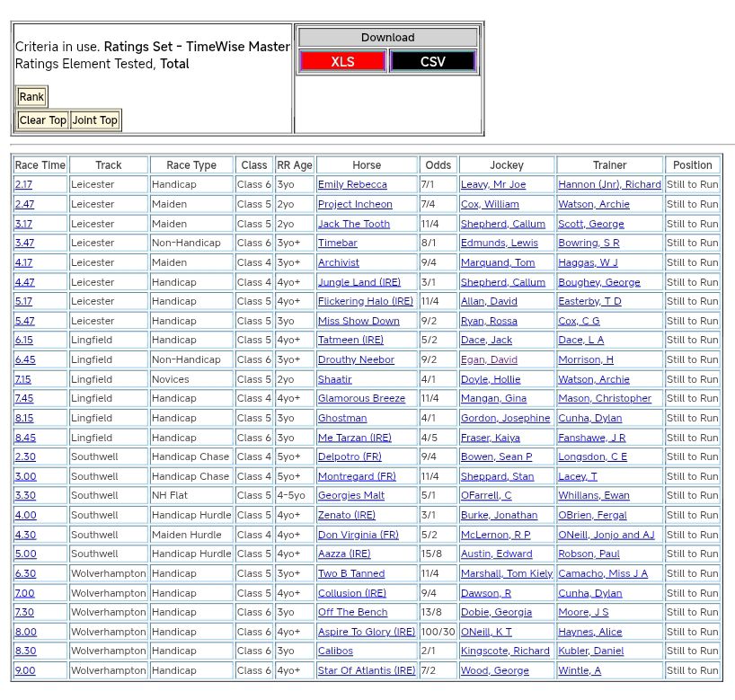Click jockey Doyle, Hollie

tap(491, 379)
